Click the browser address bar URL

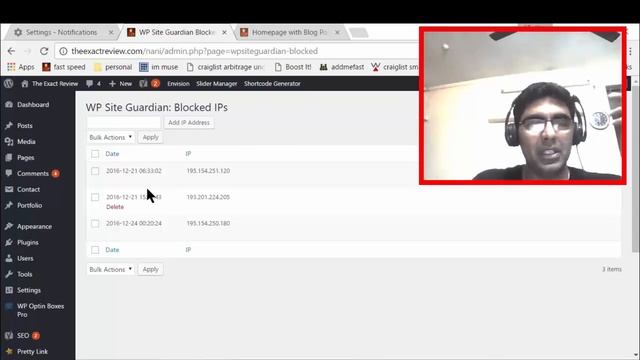(194, 51)
